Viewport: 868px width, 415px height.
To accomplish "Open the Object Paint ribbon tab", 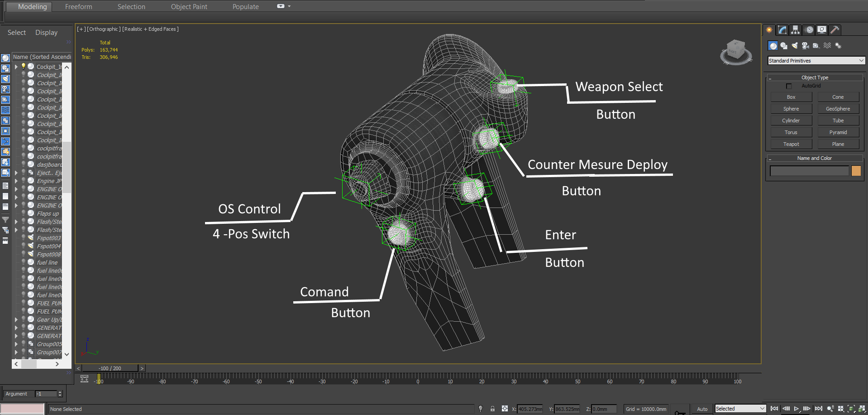I will click(x=189, y=7).
